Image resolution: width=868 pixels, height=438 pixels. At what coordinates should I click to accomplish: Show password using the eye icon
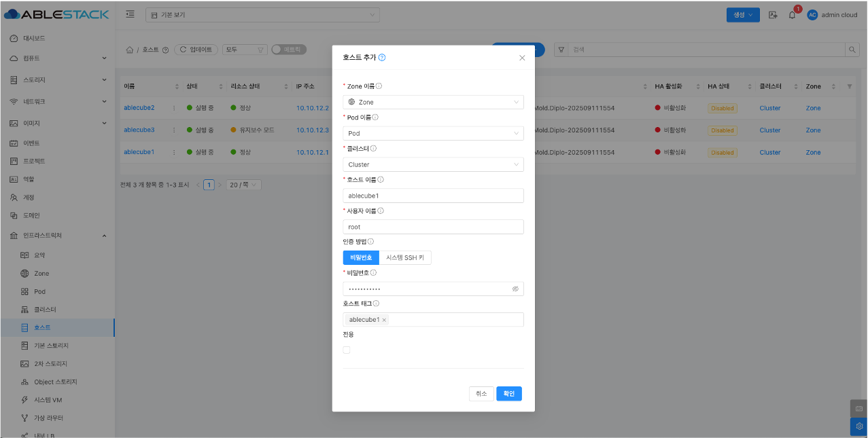click(x=515, y=289)
